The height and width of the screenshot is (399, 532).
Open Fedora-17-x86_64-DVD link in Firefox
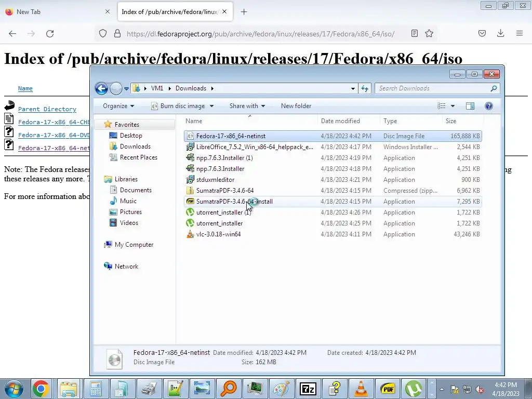click(54, 135)
